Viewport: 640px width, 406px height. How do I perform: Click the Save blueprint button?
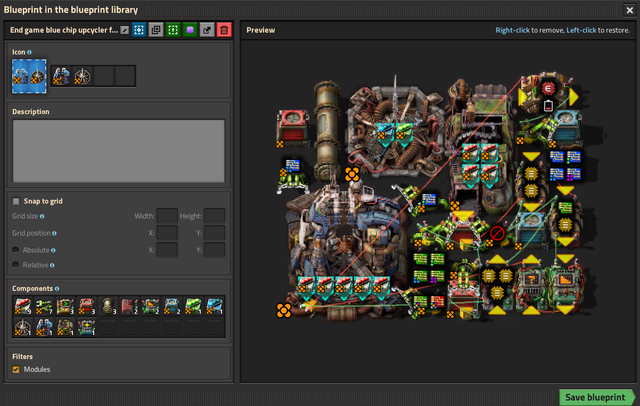pyautogui.click(x=596, y=397)
